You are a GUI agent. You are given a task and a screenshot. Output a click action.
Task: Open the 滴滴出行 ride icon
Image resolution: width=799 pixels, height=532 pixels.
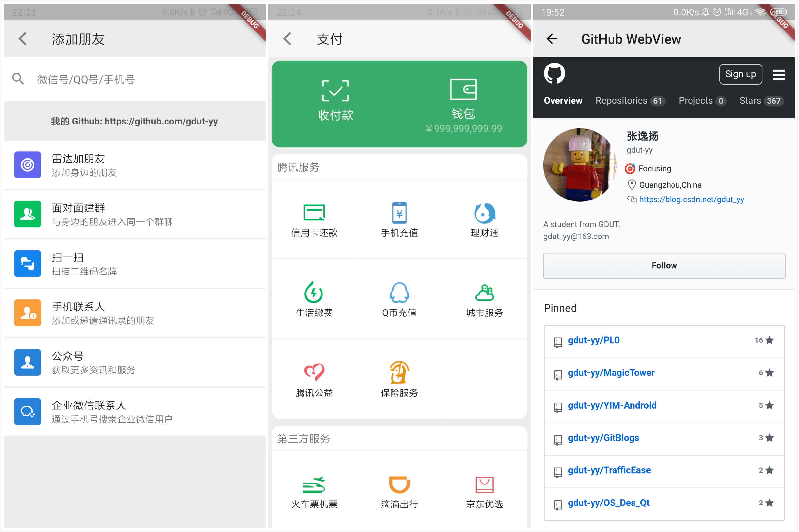pos(399,484)
